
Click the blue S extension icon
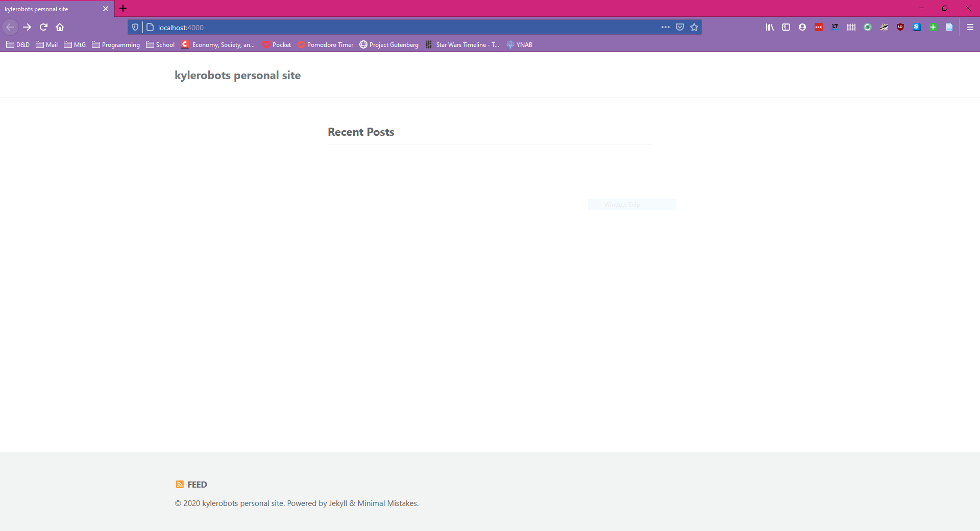(x=917, y=27)
